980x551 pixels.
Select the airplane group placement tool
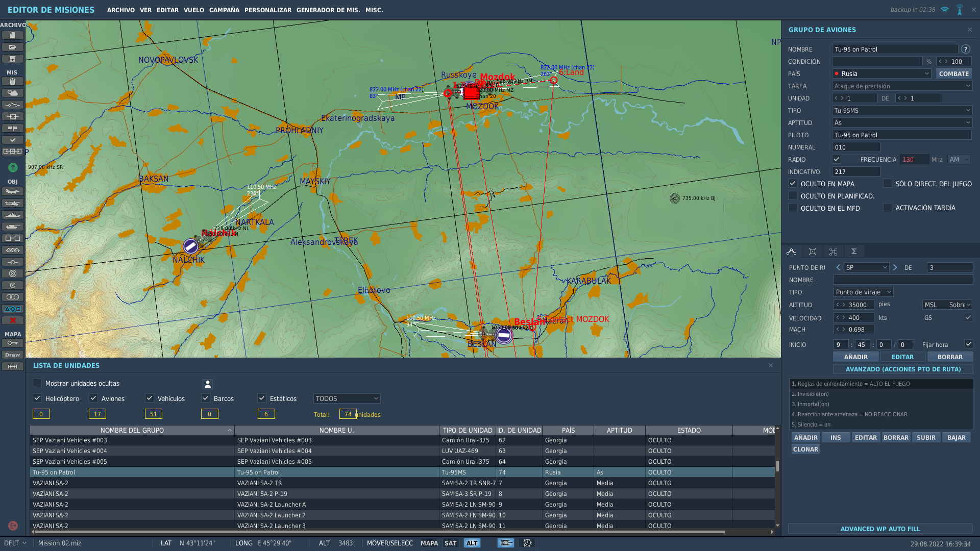13,191
